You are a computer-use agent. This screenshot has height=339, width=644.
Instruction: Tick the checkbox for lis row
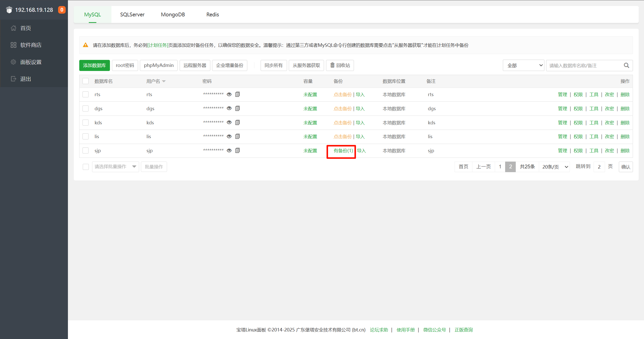pyautogui.click(x=86, y=136)
